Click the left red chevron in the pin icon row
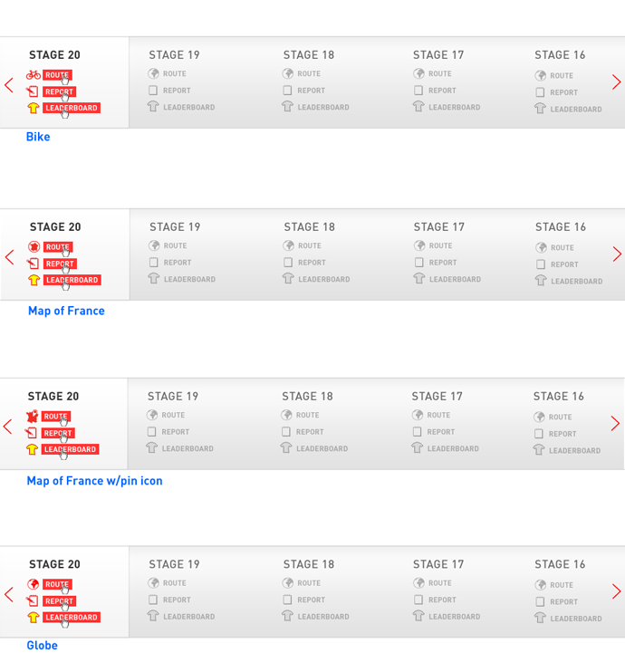The width and height of the screenshot is (625, 672). (8, 427)
